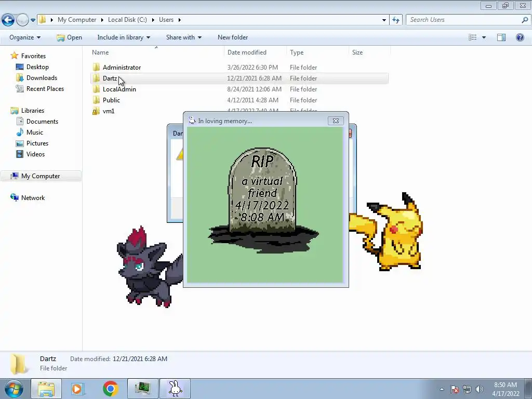Open the view options dropdown arrow

[x=484, y=37]
